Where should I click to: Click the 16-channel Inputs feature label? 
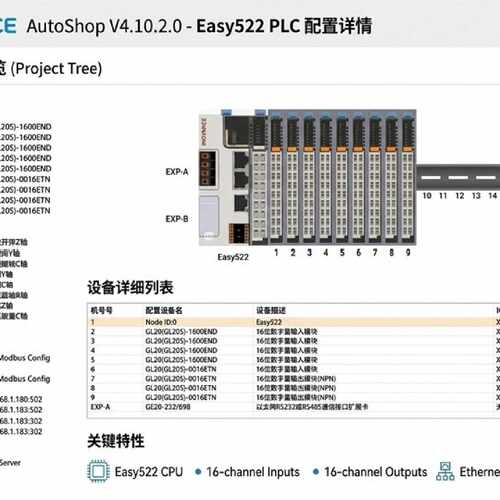(253, 472)
